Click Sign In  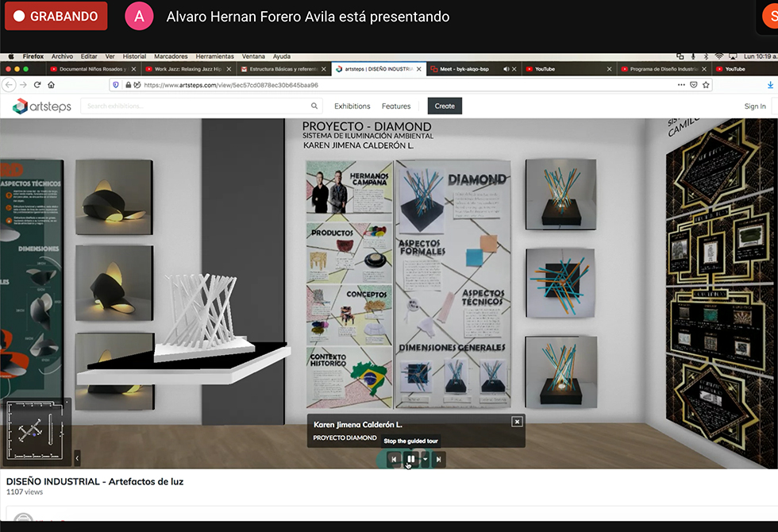[x=754, y=106]
